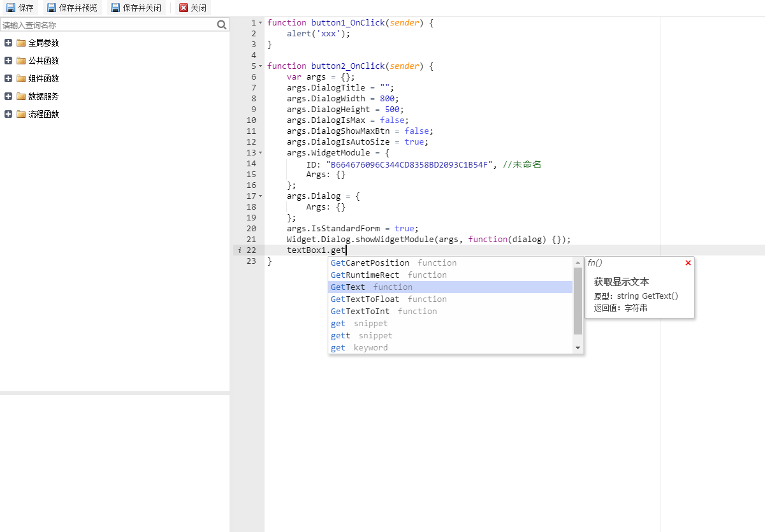
Task: Click the red 关闭 button
Action: click(x=193, y=8)
